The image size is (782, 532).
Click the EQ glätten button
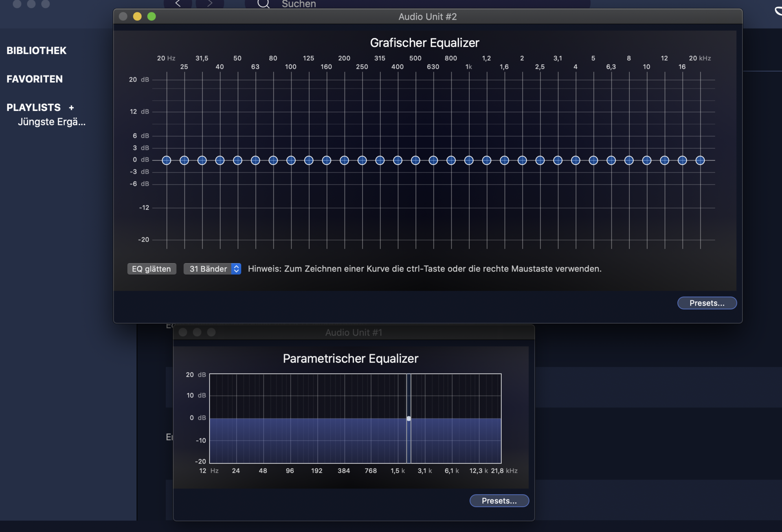[x=152, y=269]
